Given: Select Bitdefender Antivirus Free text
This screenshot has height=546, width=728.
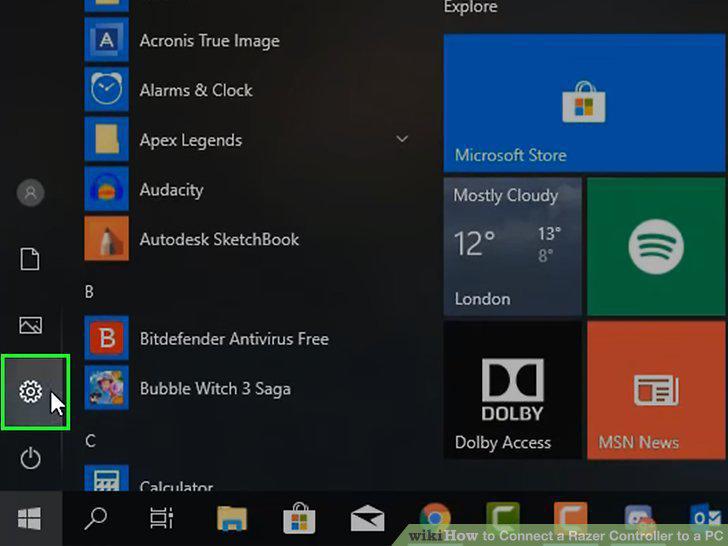Looking at the screenshot, I should click(x=234, y=339).
